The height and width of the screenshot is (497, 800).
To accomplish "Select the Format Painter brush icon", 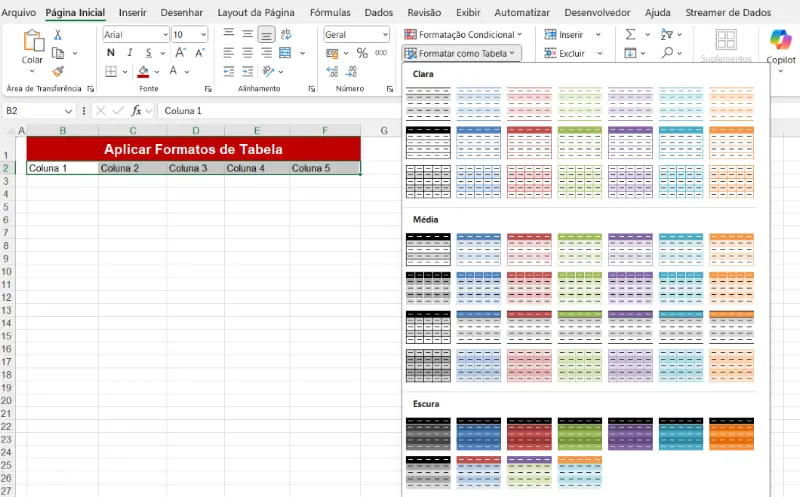I will pyautogui.click(x=58, y=71).
